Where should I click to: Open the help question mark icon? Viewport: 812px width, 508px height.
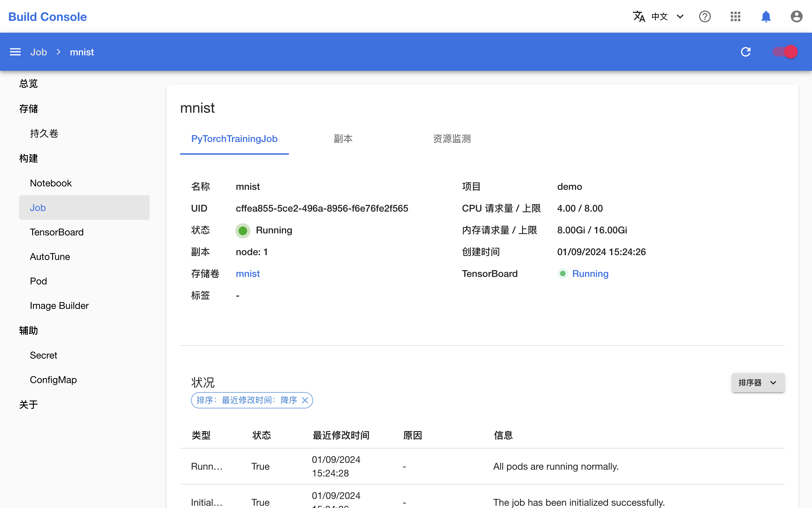tap(705, 17)
